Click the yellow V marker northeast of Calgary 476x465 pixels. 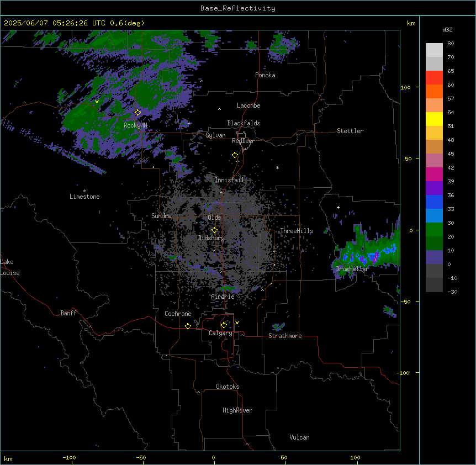coord(237,323)
